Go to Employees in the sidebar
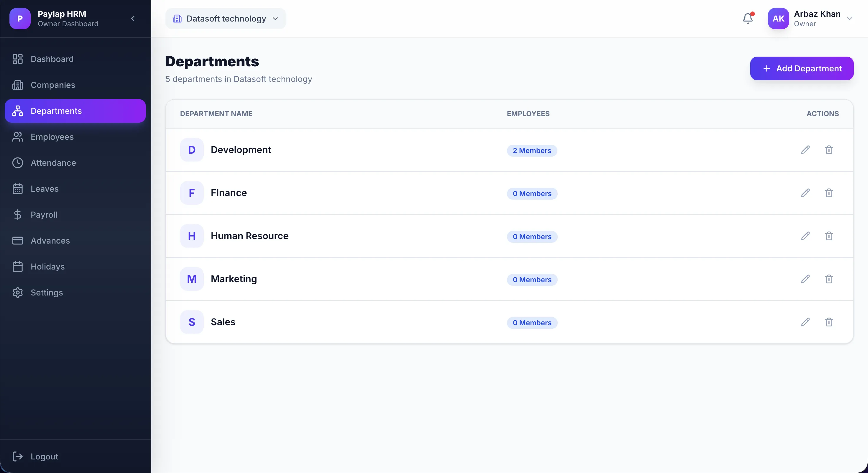This screenshot has height=473, width=868. [x=52, y=137]
